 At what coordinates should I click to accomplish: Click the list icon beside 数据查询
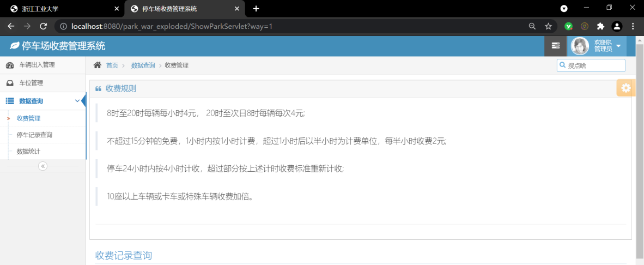point(10,101)
